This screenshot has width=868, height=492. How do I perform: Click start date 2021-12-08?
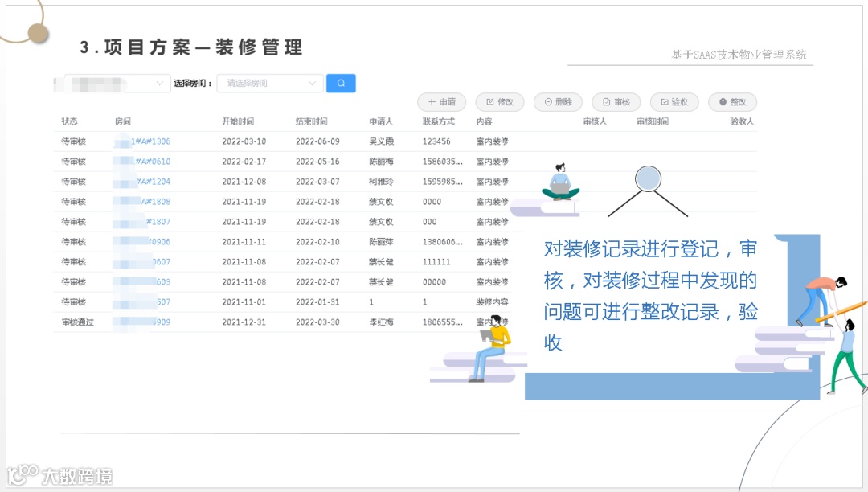(244, 182)
